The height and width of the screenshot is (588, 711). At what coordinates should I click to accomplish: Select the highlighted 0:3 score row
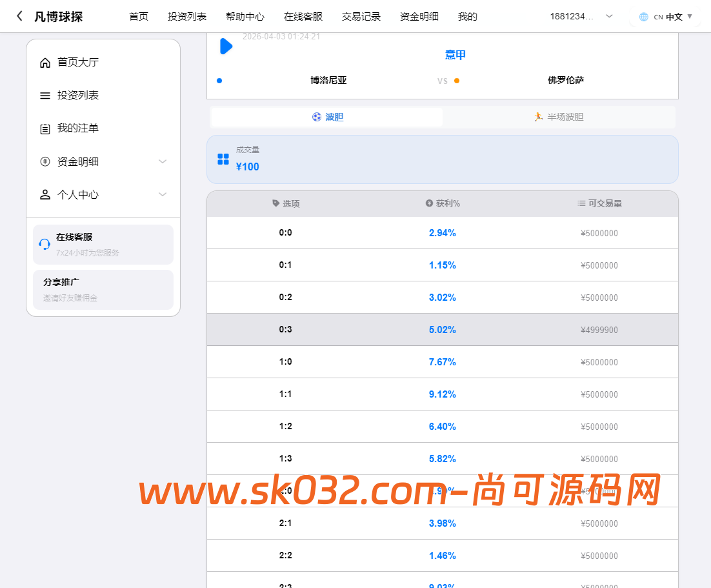442,329
